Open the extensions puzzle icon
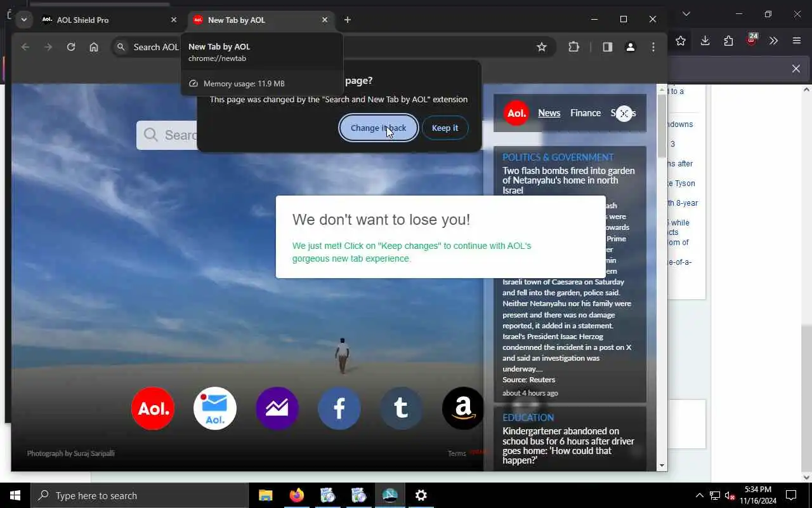The height and width of the screenshot is (508, 812). [574, 47]
